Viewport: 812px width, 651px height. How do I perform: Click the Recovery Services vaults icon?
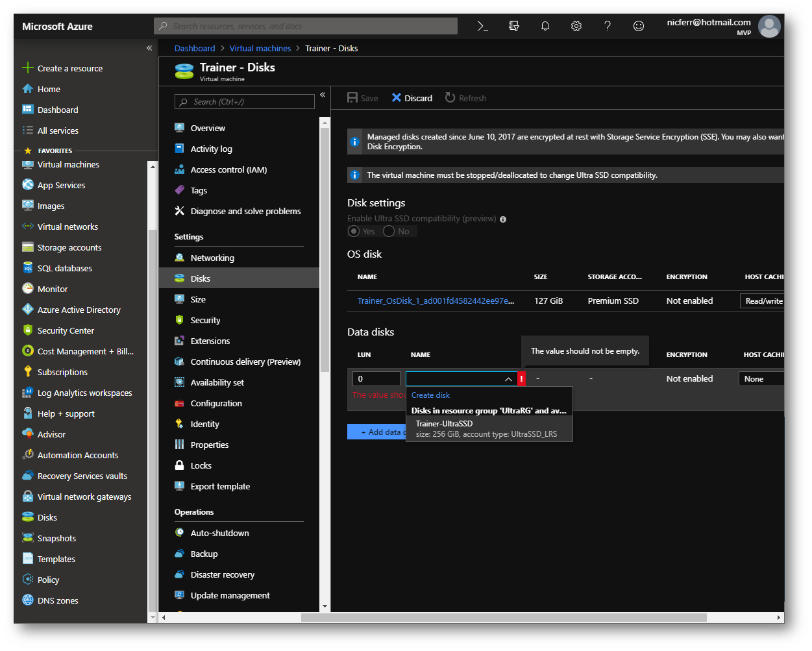[x=27, y=476]
